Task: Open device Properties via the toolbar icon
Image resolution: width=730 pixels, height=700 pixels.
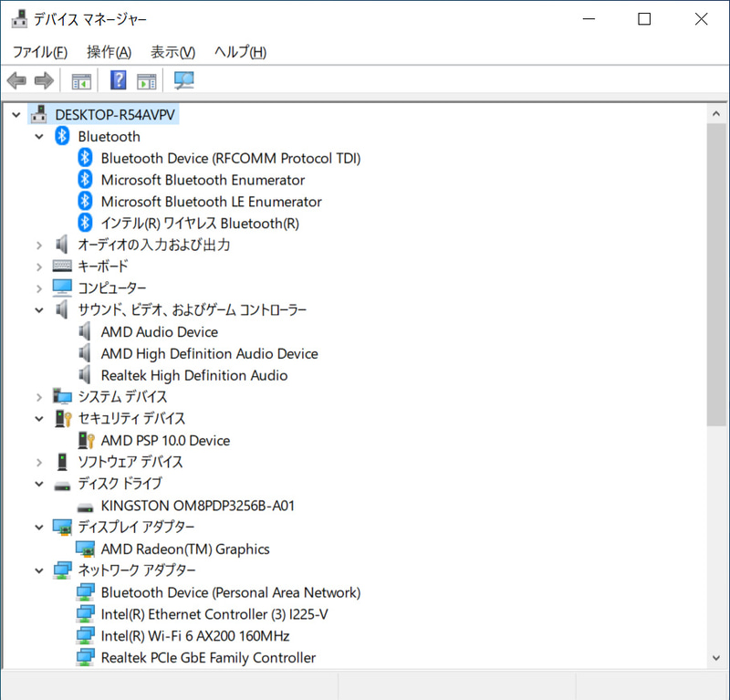Action: pos(147,80)
